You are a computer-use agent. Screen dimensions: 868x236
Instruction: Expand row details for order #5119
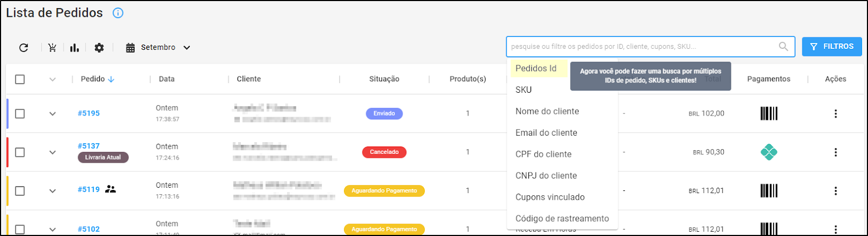point(53,191)
